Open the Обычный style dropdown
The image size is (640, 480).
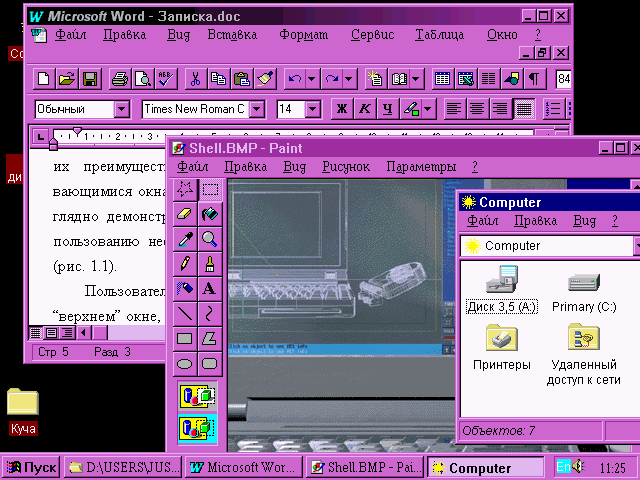point(122,109)
